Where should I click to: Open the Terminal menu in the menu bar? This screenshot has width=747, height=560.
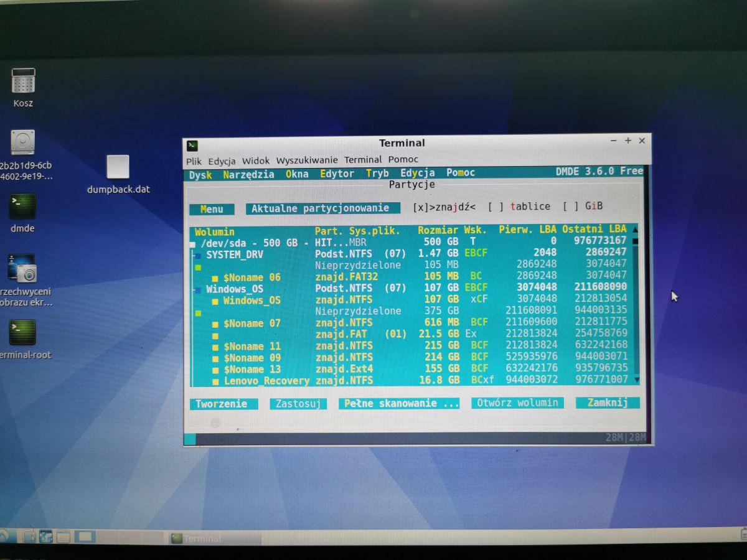[363, 160]
